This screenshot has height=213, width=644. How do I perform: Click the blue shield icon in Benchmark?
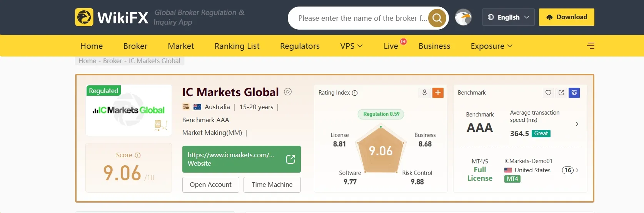574,93
